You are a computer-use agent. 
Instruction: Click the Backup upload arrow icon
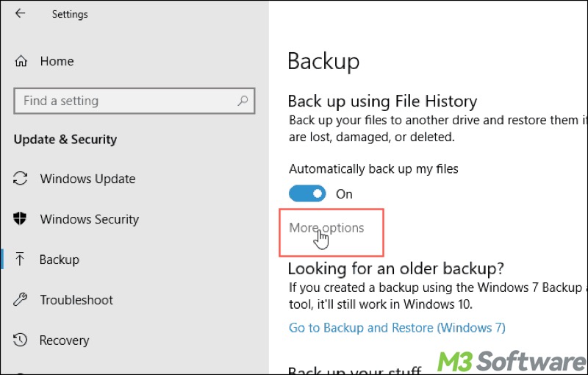pyautogui.click(x=21, y=260)
